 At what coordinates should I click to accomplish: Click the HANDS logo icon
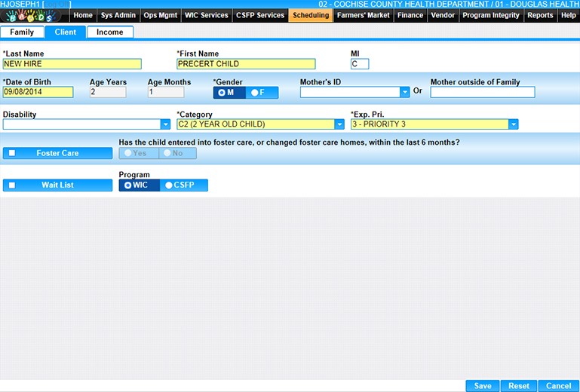pyautogui.click(x=35, y=15)
